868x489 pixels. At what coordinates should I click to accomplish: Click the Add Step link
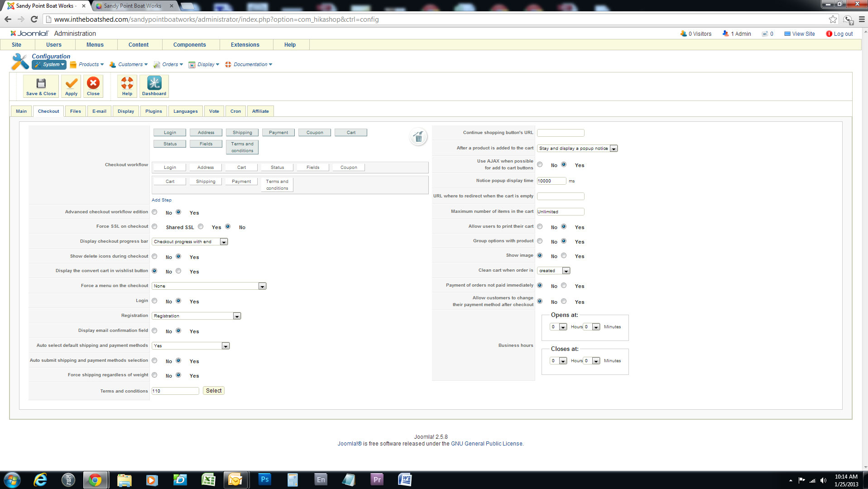162,200
